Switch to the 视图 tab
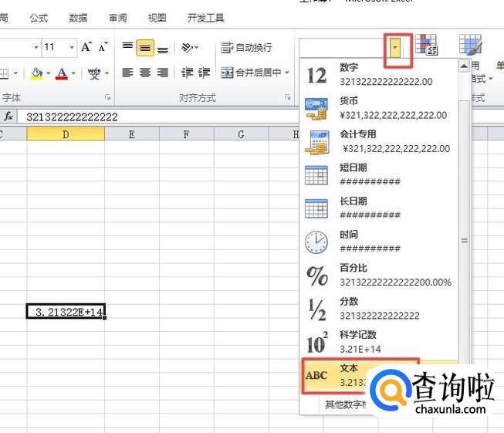Image resolution: width=504 pixels, height=433 pixels. pyautogui.click(x=157, y=18)
